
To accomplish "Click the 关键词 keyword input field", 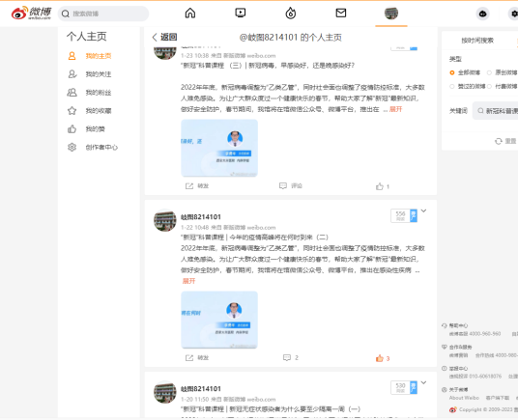I will pos(495,111).
